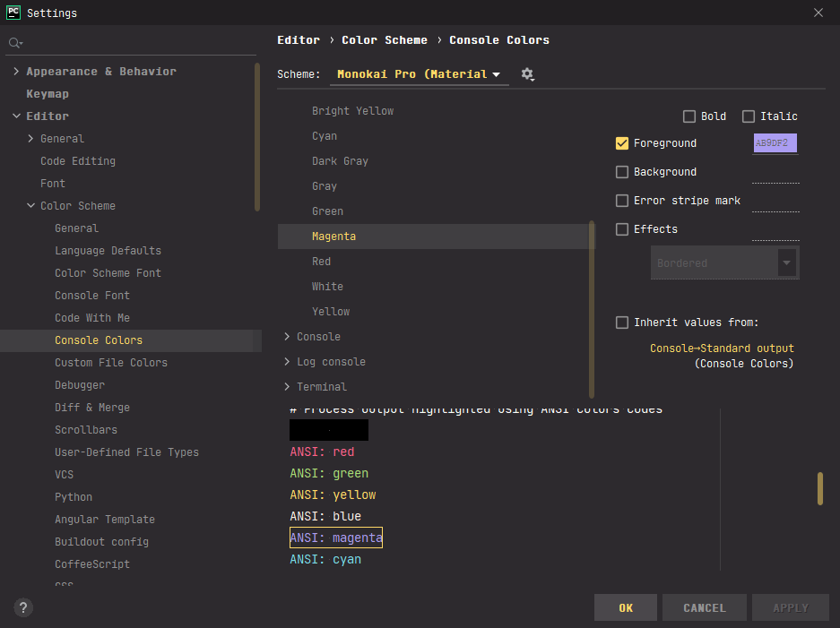
Task: Open the Console Font settings page
Action: coord(92,296)
